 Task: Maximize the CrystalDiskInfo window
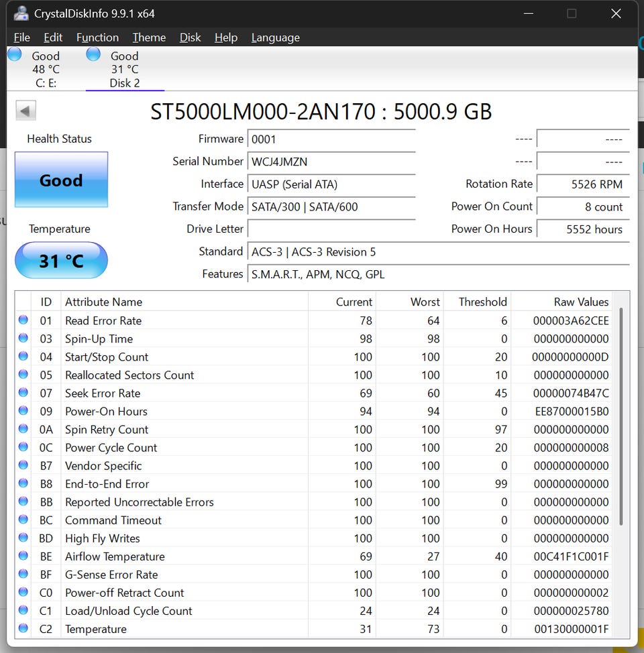pyautogui.click(x=572, y=13)
